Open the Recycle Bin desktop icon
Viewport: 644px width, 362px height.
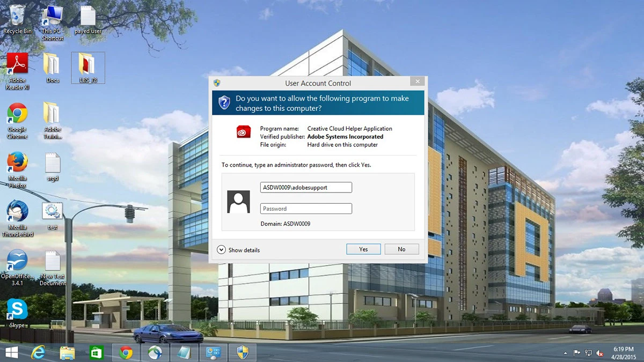click(x=17, y=16)
